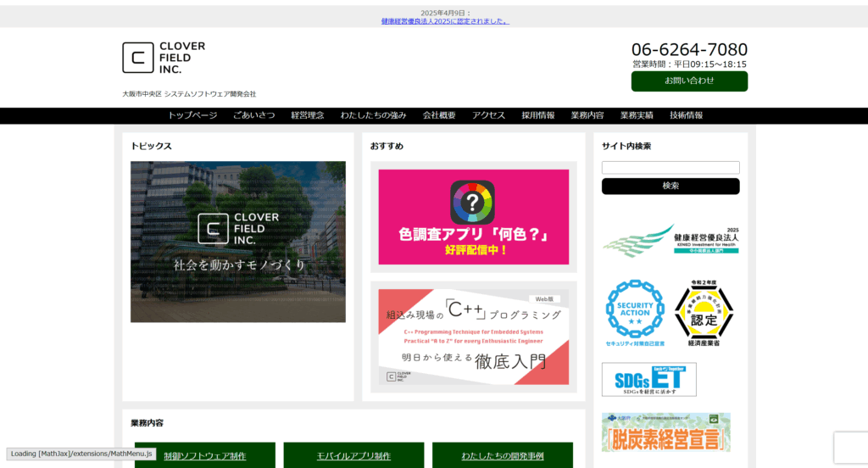
Task: Open 制御ソフトウェア制作 link
Action: pos(205,455)
